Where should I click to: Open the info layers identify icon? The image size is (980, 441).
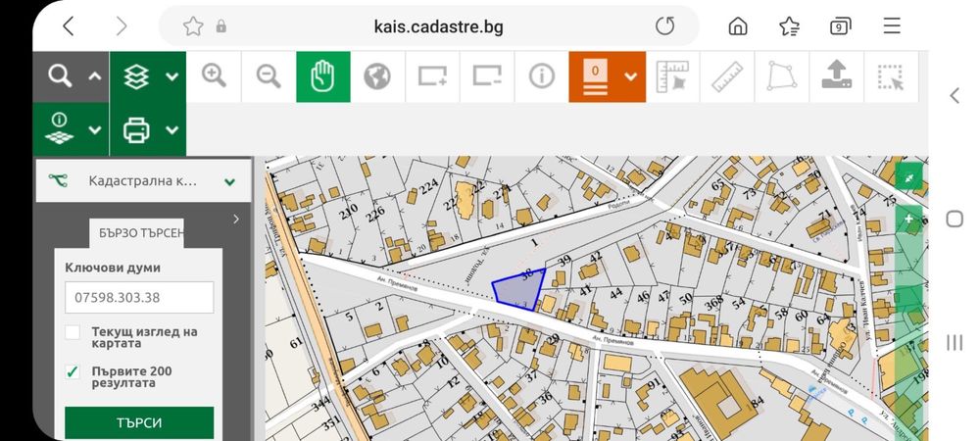pos(60,129)
